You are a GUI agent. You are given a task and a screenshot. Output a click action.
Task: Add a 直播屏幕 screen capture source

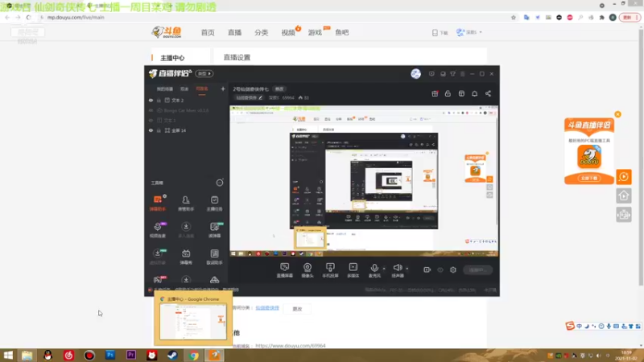pyautogui.click(x=285, y=270)
